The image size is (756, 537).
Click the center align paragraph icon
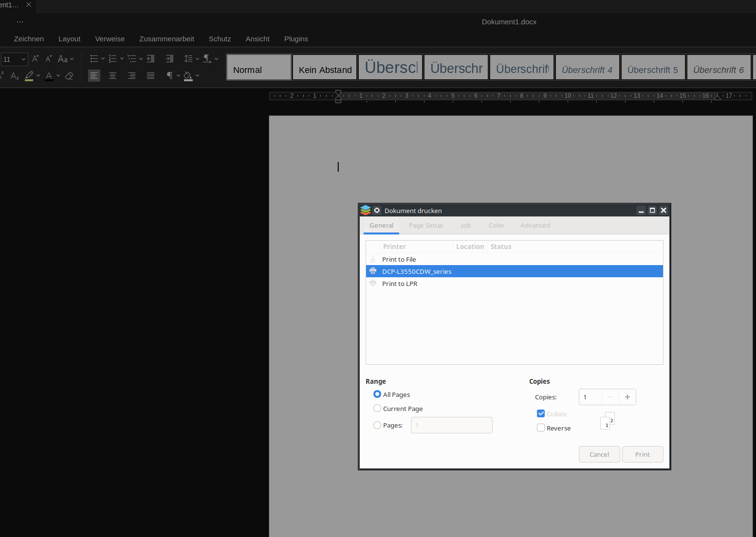[112, 75]
